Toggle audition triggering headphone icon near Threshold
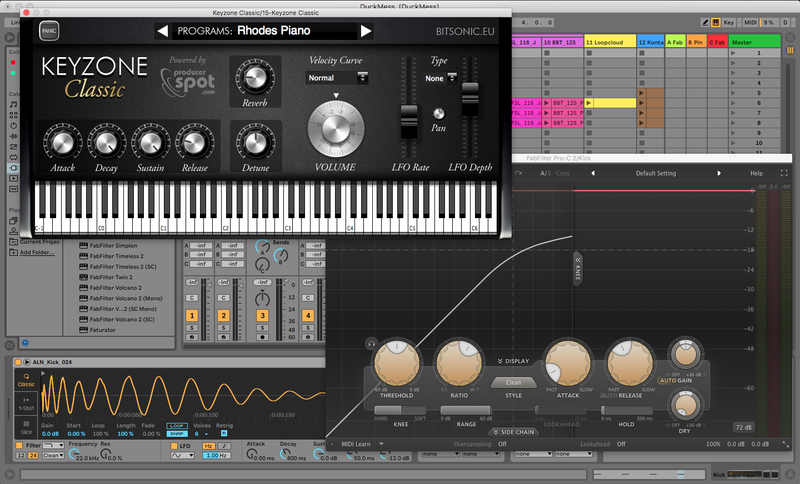The height and width of the screenshot is (484, 800). 371,344
